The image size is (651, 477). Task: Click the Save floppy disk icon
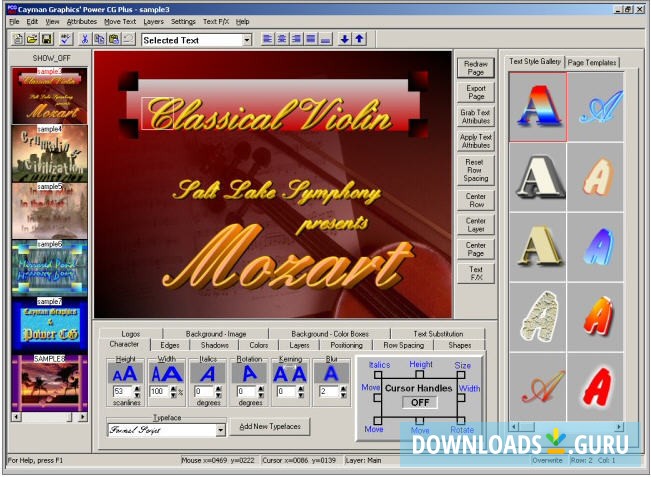pyautogui.click(x=46, y=39)
